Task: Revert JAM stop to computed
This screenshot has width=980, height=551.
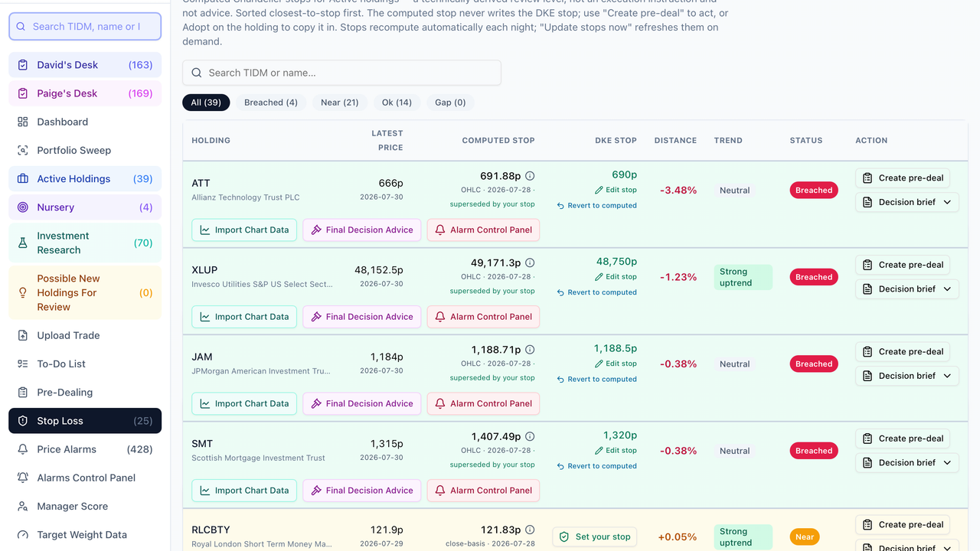Action: click(596, 379)
